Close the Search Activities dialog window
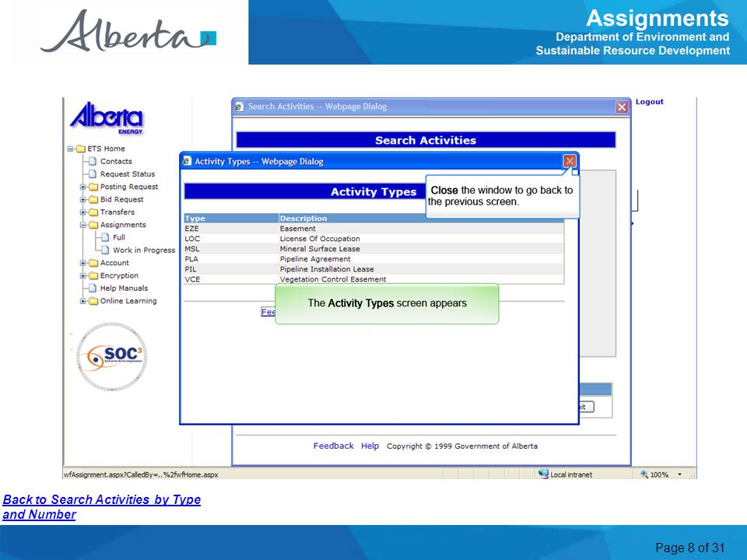This screenshot has width=747, height=560. click(x=622, y=107)
